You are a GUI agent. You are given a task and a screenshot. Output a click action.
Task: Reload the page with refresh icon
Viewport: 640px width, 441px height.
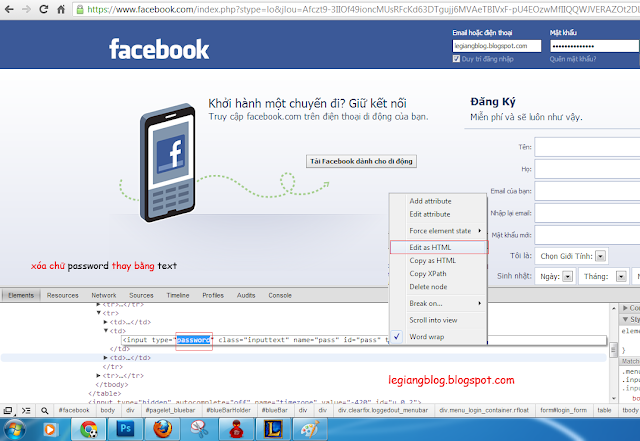pyautogui.click(x=44, y=9)
